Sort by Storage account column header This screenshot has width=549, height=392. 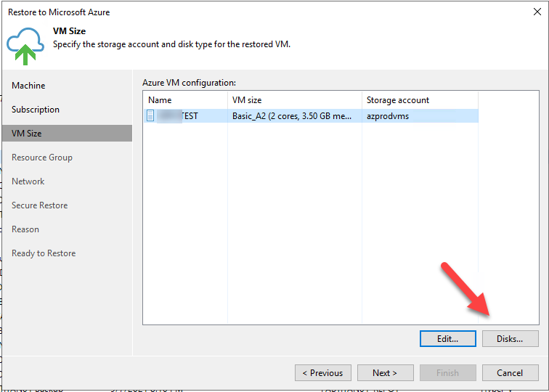420,100
